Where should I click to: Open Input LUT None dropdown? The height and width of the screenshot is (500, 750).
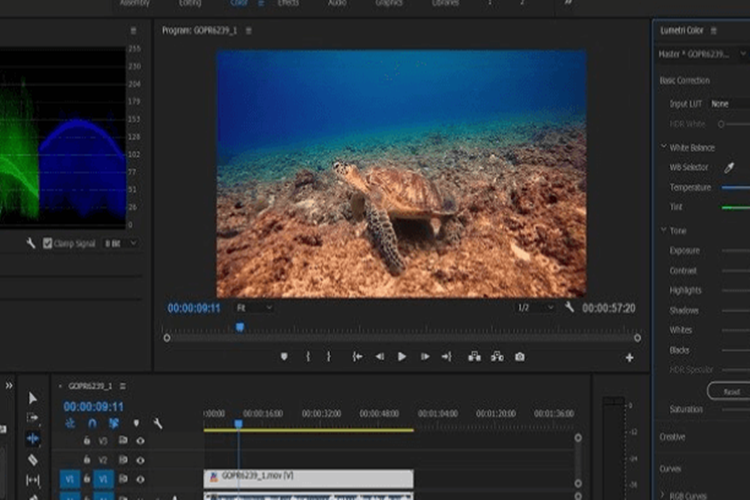click(x=729, y=104)
